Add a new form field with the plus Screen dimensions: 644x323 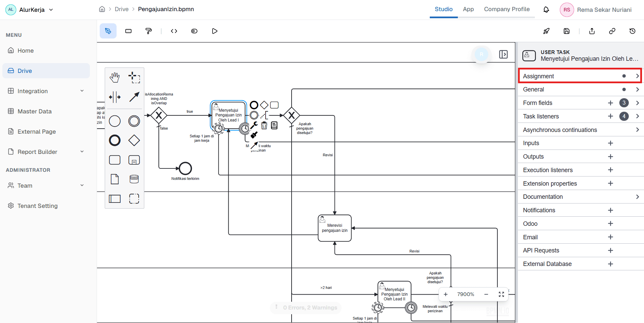coord(610,103)
